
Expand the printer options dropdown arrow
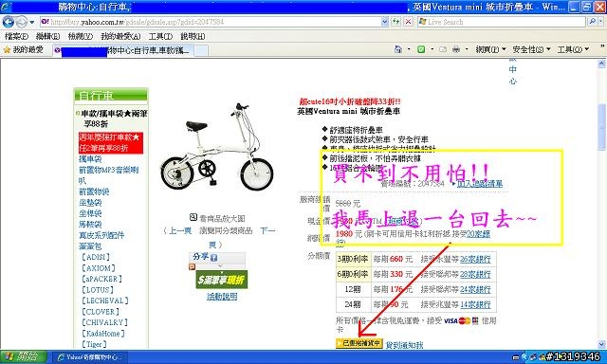coord(467,49)
